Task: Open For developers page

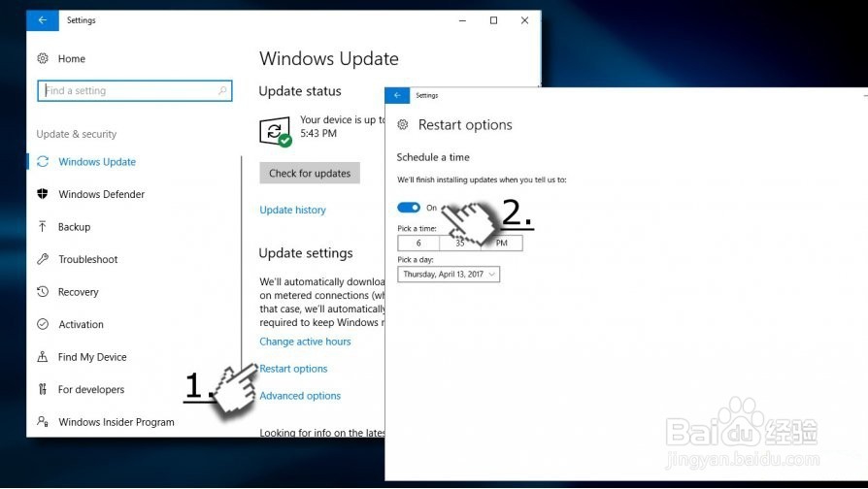Action: (91, 389)
